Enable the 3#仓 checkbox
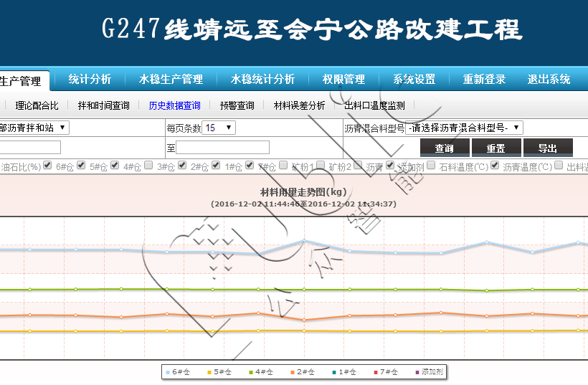The image size is (588, 385). coord(148,166)
